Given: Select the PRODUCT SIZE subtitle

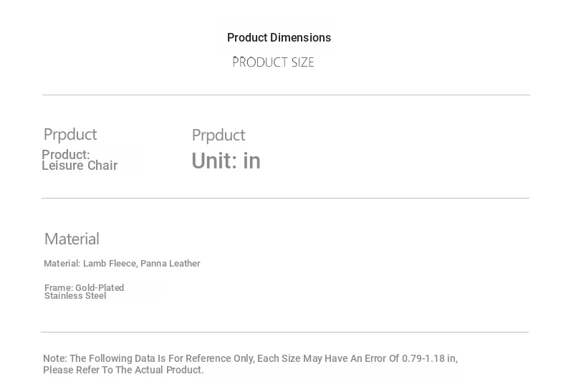Looking at the screenshot, I should point(274,62).
